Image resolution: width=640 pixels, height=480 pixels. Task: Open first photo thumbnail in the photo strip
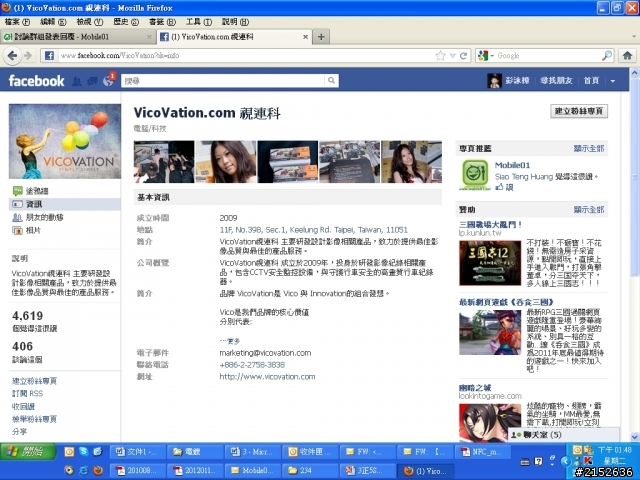164,162
